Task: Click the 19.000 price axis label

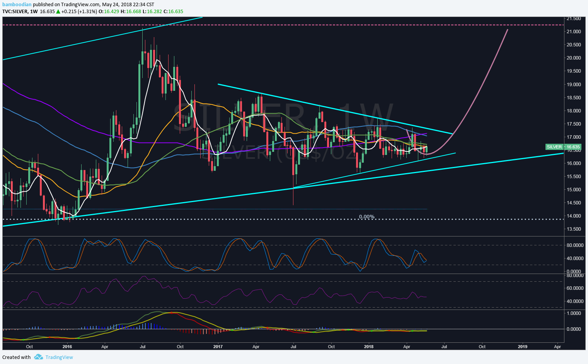Action: [573, 84]
